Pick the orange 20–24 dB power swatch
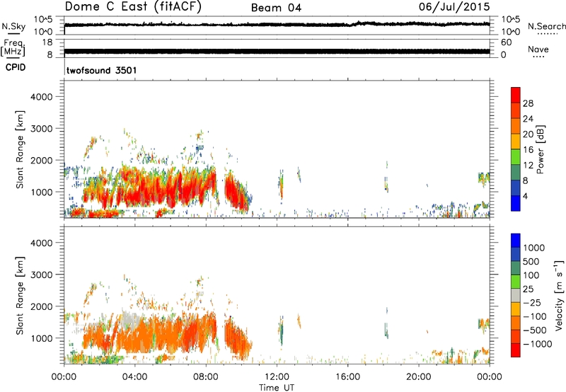The width and height of the screenshot is (566, 392). [516, 126]
